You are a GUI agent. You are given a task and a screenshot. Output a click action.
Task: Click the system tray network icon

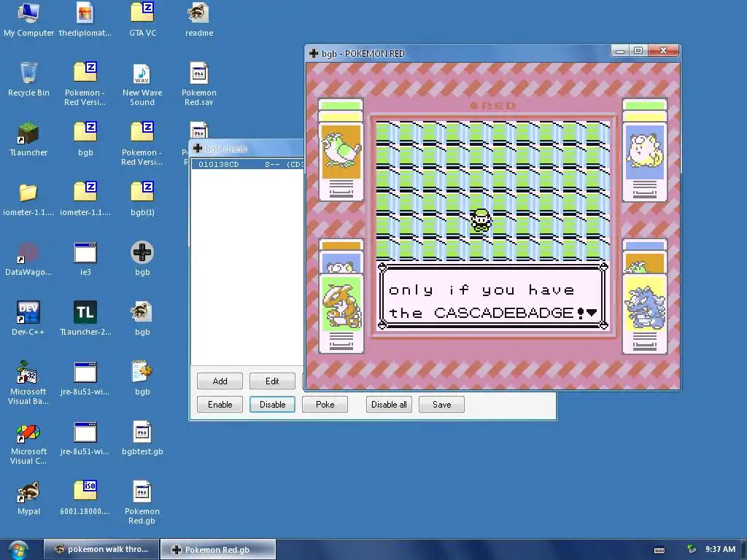692,549
